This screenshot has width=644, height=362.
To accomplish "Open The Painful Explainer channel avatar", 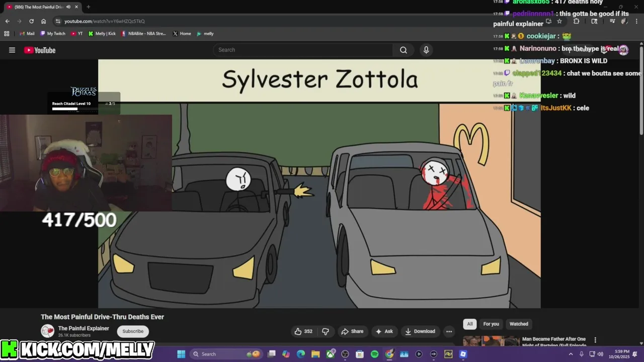I will coord(47,331).
